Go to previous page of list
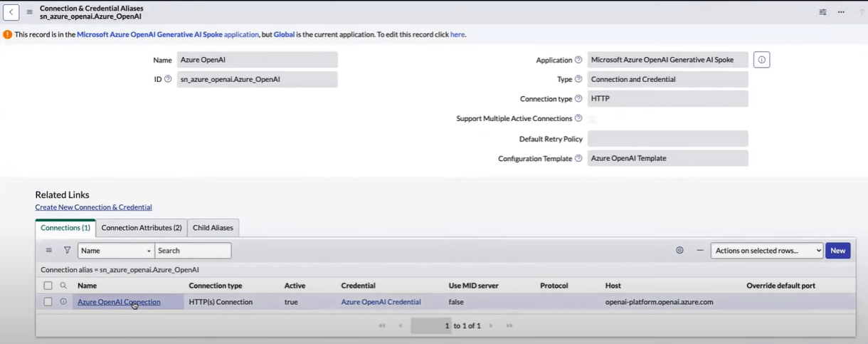This screenshot has height=344, width=868. click(x=400, y=325)
